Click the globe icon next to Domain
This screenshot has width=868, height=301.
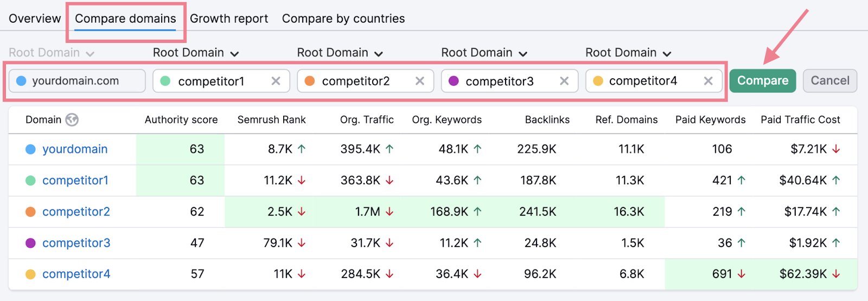(72, 120)
